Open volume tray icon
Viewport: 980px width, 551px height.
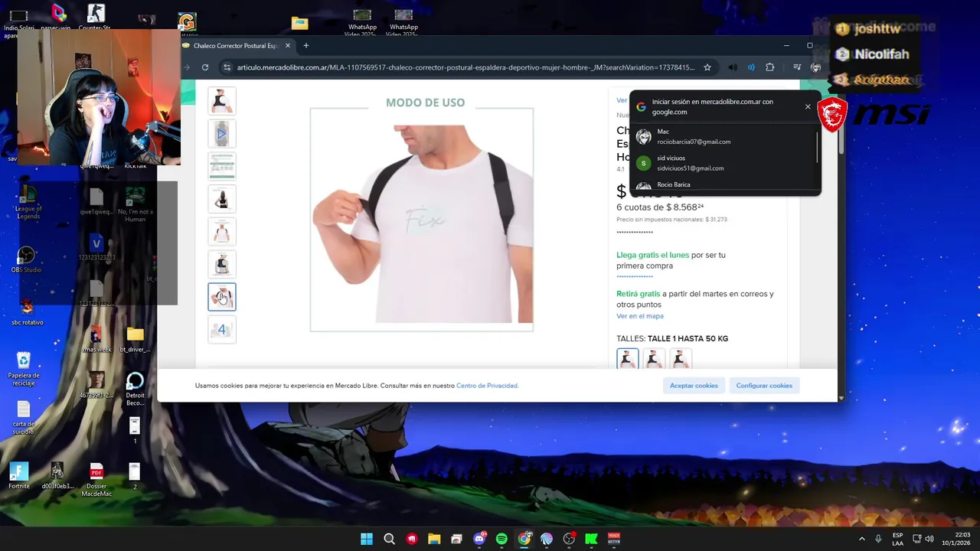(929, 540)
